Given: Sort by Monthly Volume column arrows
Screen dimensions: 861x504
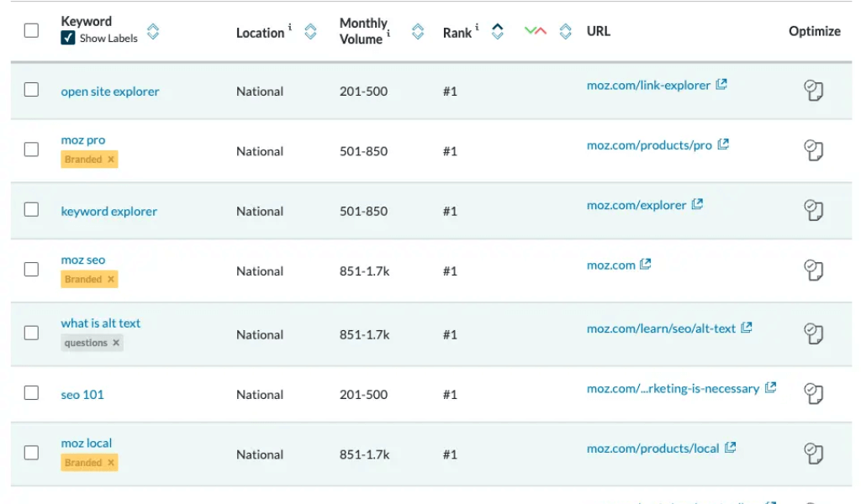Looking at the screenshot, I should click(418, 31).
